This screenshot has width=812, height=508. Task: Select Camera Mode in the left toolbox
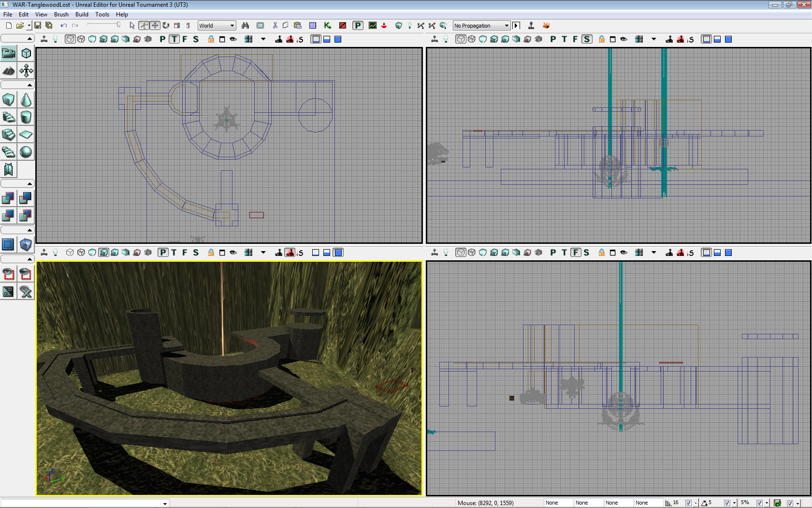click(9, 53)
